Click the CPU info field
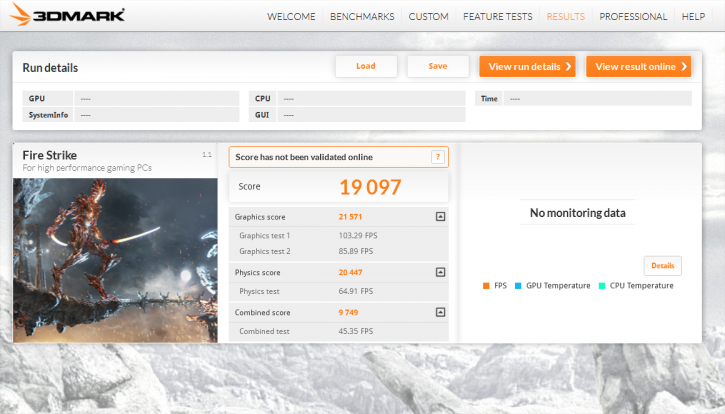Image resolution: width=725 pixels, height=414 pixels. coord(371,99)
